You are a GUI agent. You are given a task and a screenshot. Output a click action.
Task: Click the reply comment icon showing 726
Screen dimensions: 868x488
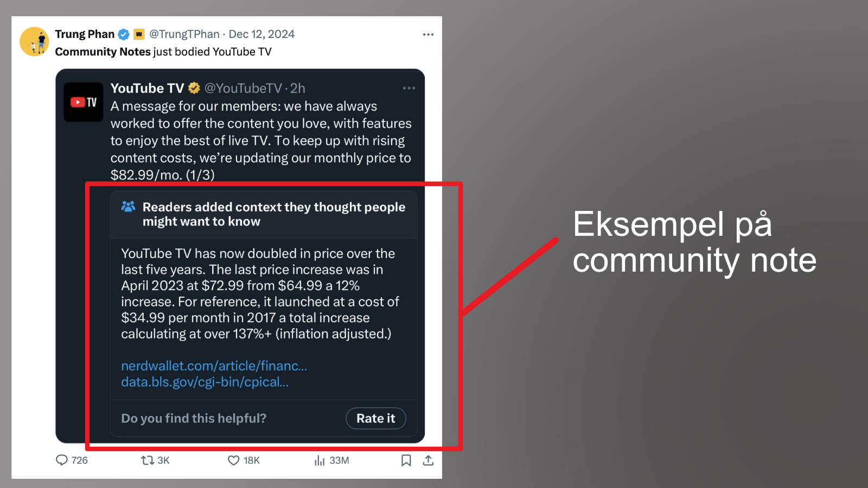click(62, 460)
